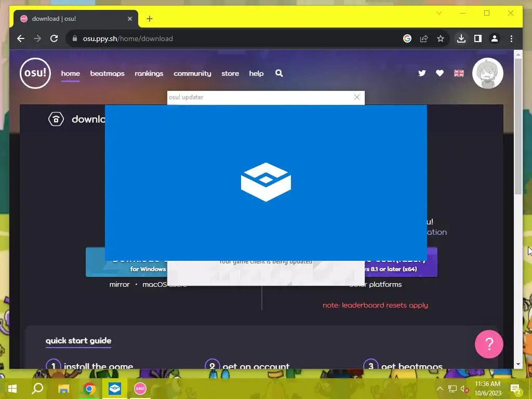
Task: Click the Google icon in address bar
Action: (x=407, y=38)
